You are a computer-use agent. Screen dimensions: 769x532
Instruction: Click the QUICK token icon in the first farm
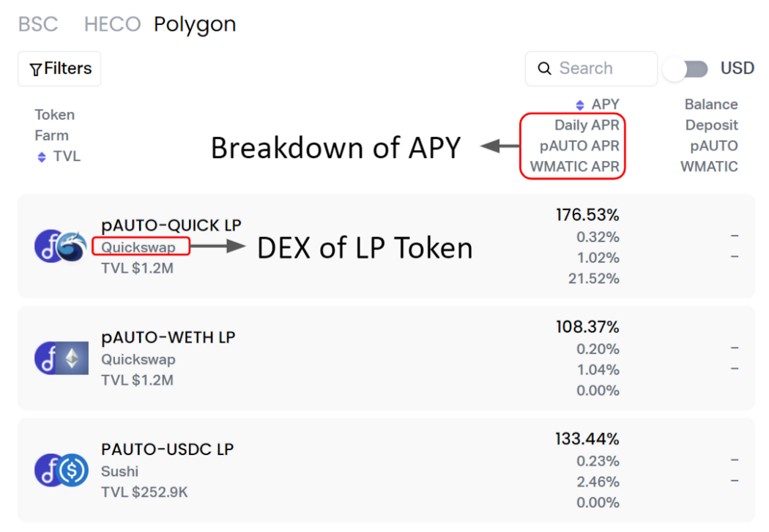click(73, 246)
